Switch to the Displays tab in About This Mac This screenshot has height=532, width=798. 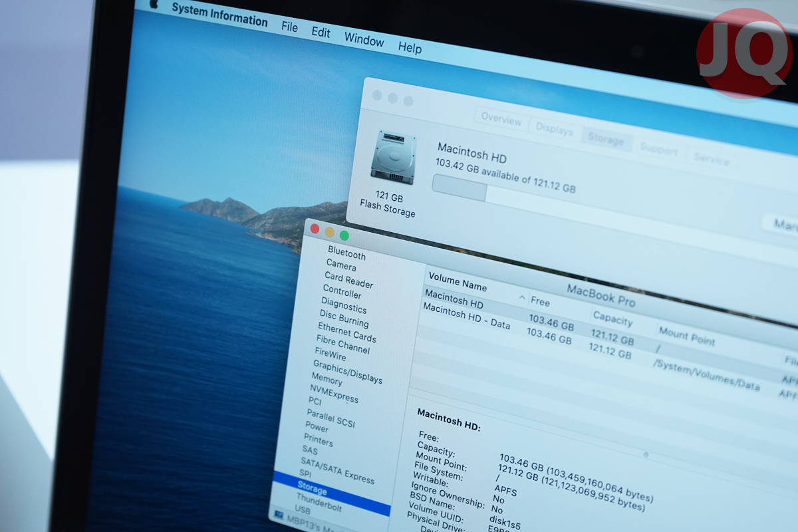point(554,129)
